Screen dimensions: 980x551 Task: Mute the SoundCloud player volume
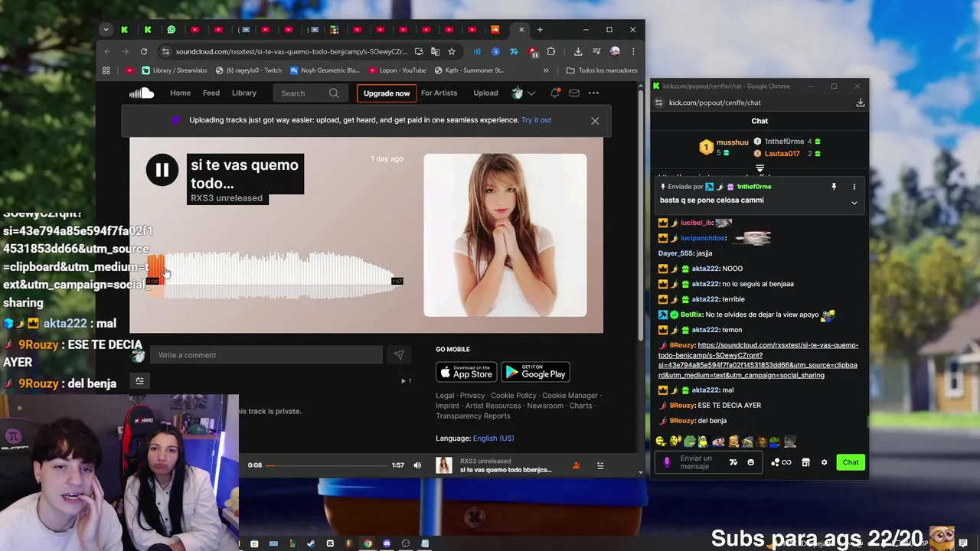[417, 465]
